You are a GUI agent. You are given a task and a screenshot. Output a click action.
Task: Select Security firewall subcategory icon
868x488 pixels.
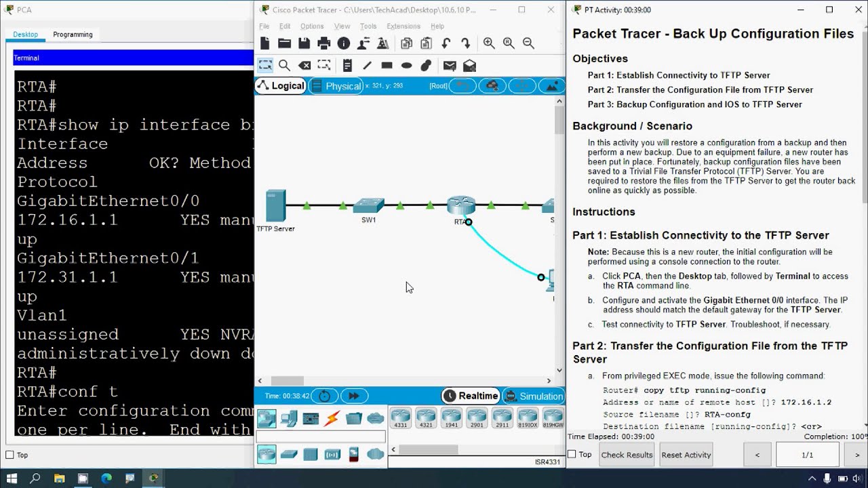click(353, 455)
